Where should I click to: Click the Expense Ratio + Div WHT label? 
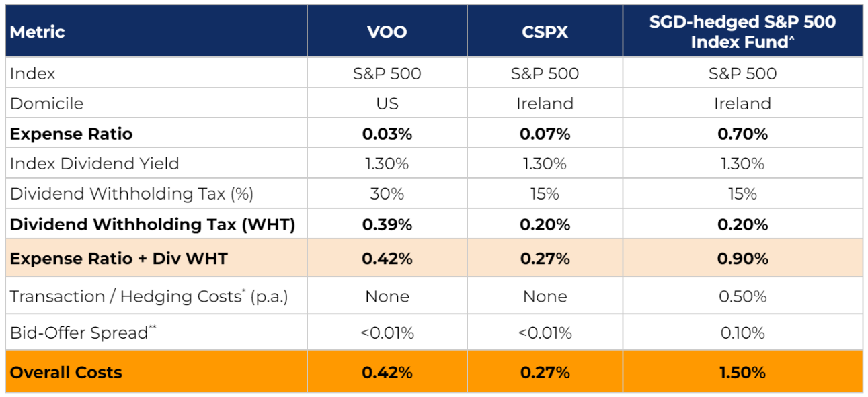(x=118, y=259)
